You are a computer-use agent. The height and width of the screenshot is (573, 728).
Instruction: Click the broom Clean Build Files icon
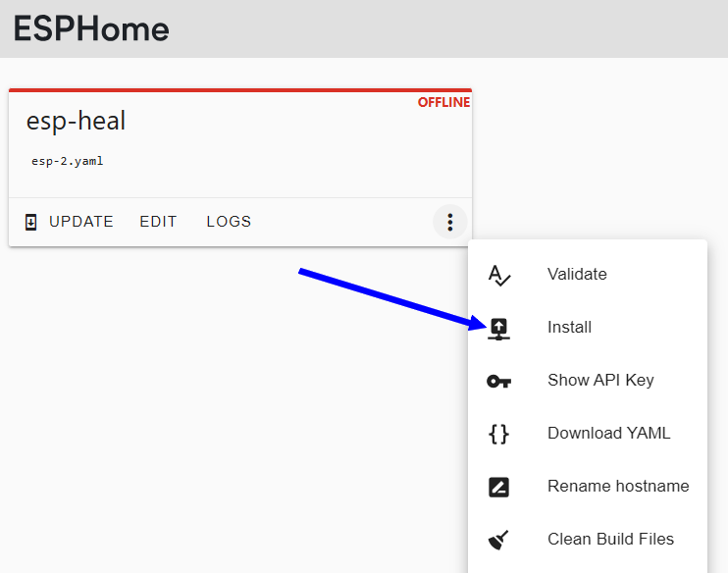(x=498, y=540)
